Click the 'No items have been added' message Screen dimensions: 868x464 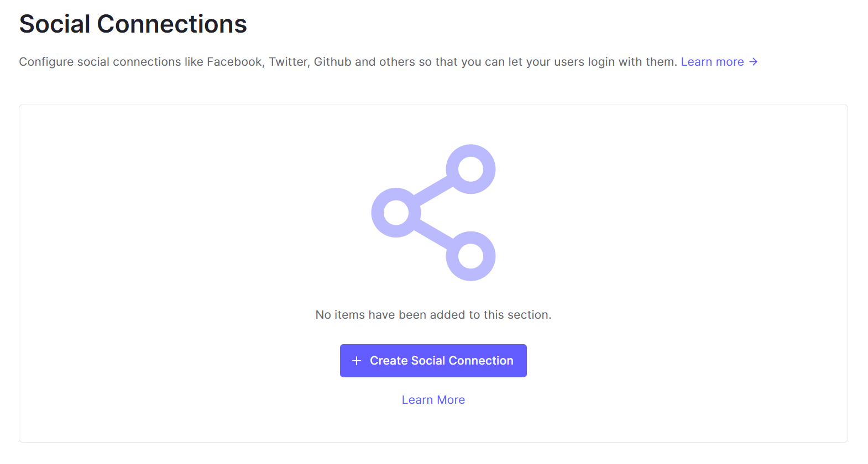pyautogui.click(x=433, y=315)
